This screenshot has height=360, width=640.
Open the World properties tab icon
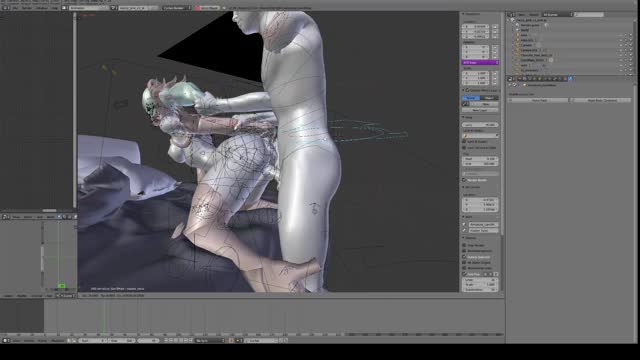click(x=534, y=78)
